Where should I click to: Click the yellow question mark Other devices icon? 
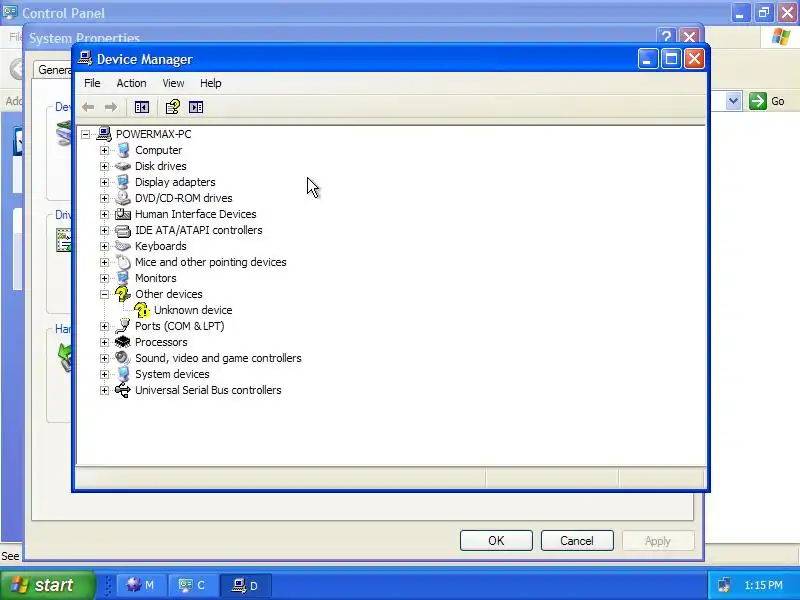tap(123, 294)
